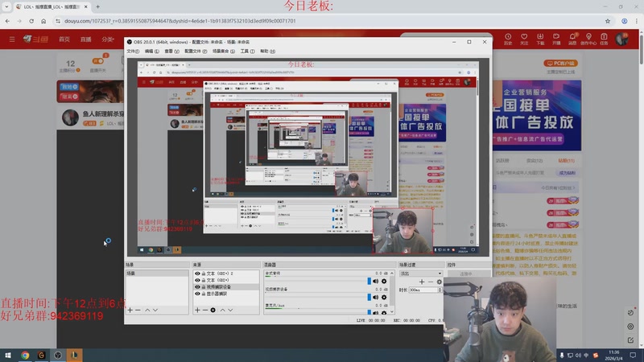Adjust transition duration spinner arrows

click(440, 290)
